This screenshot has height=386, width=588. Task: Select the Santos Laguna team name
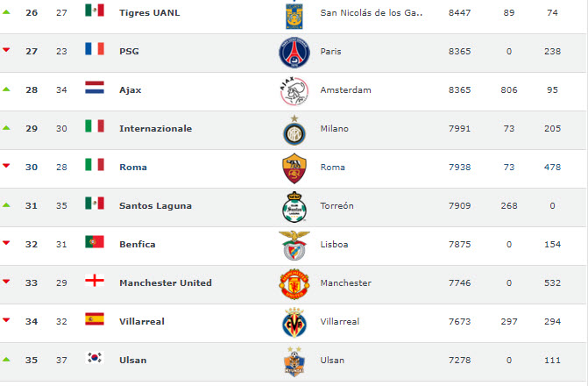coord(155,206)
